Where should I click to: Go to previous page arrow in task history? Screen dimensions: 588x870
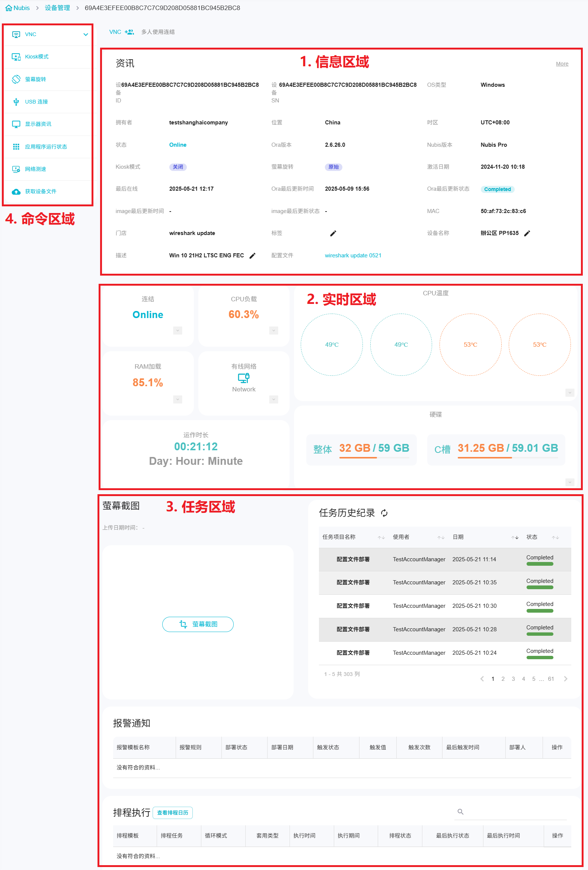482,679
